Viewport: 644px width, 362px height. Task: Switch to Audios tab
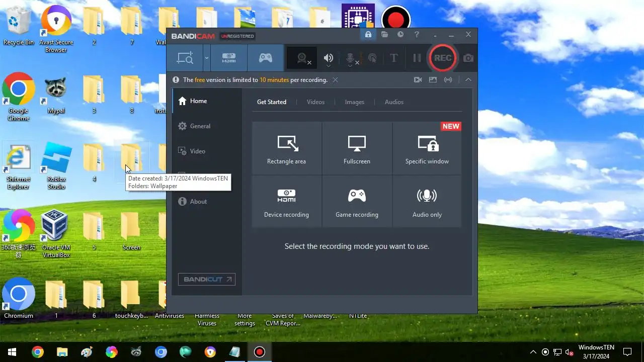(394, 102)
